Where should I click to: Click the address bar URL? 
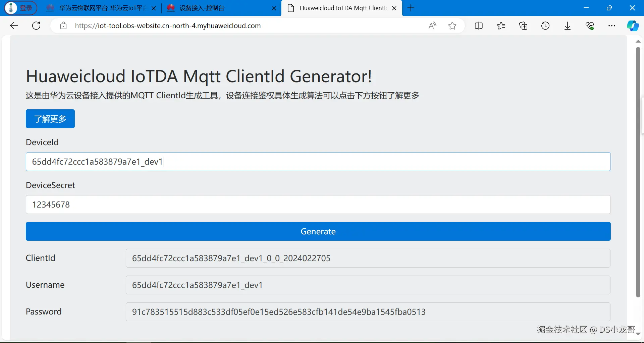[x=168, y=26]
